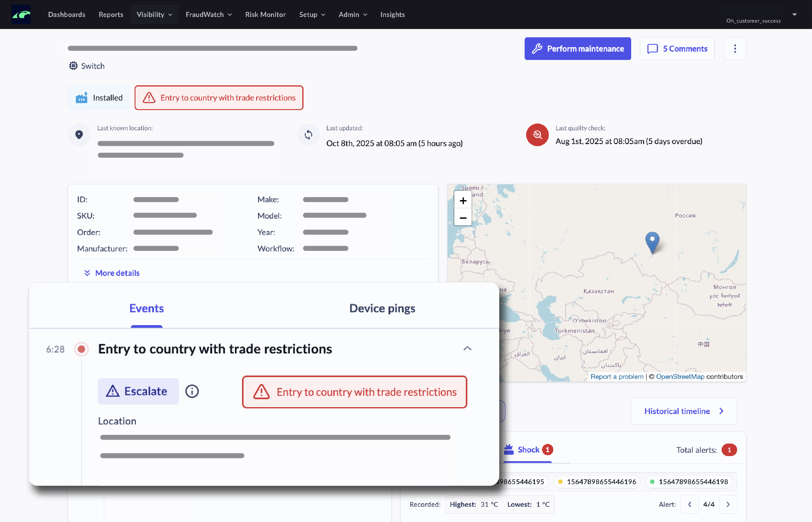
Task: Open the three-dot overflow menu
Action: point(735,48)
